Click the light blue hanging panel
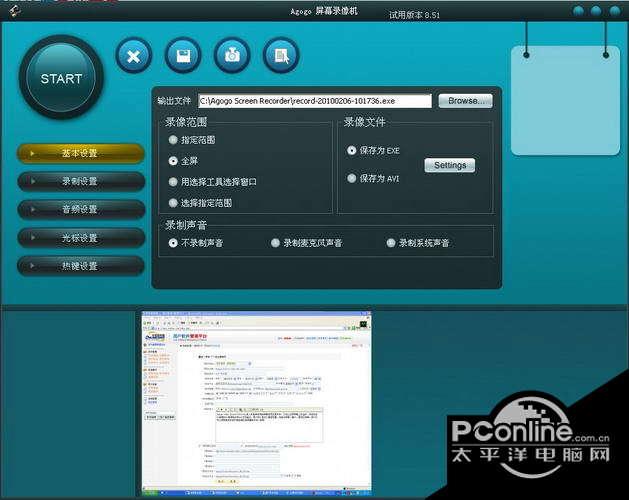This screenshot has height=500, width=629. tap(565, 100)
